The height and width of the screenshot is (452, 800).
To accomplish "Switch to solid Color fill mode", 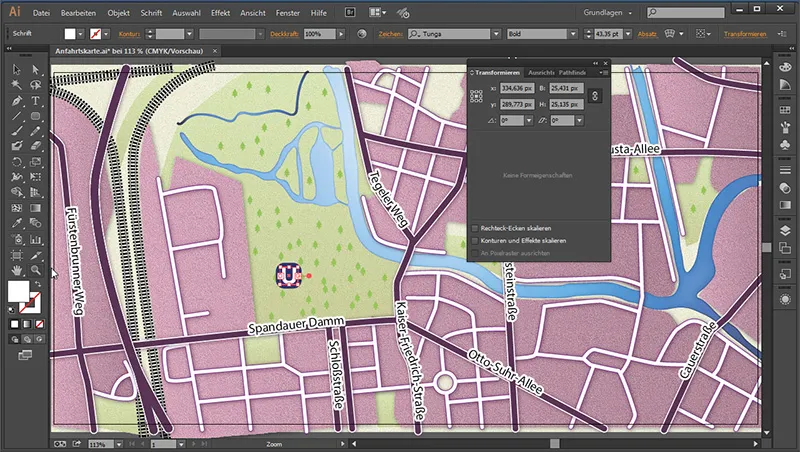I will click(14, 324).
